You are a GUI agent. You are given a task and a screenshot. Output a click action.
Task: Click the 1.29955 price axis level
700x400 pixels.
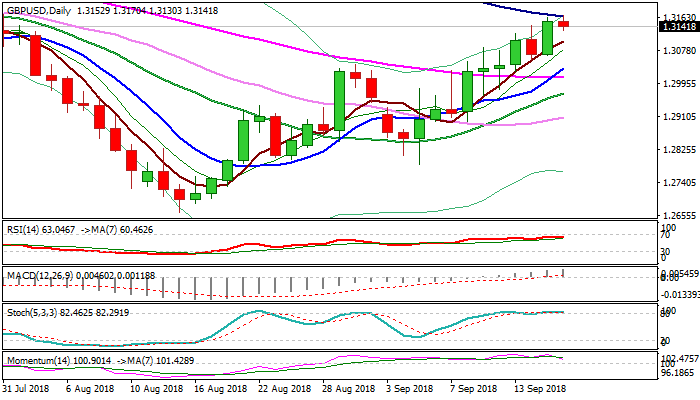[x=679, y=84]
